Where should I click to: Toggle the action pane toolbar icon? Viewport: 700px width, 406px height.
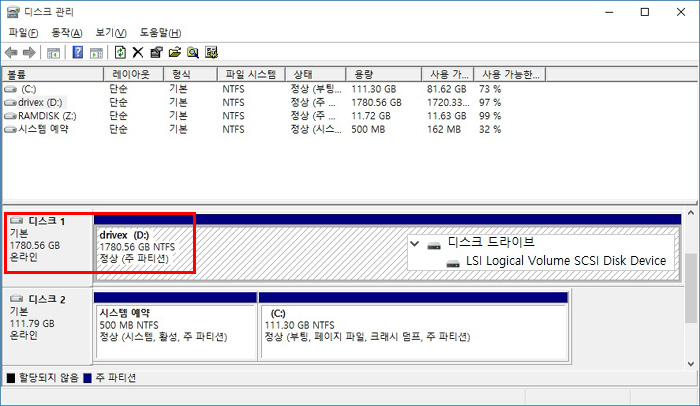coord(96,53)
